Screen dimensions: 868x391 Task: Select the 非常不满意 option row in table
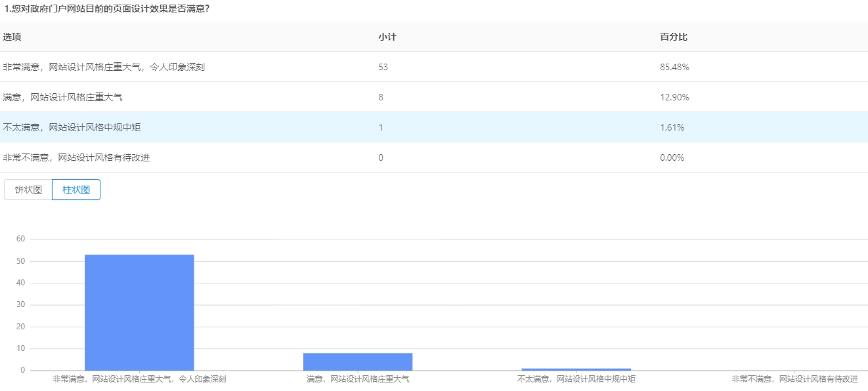tap(76, 157)
